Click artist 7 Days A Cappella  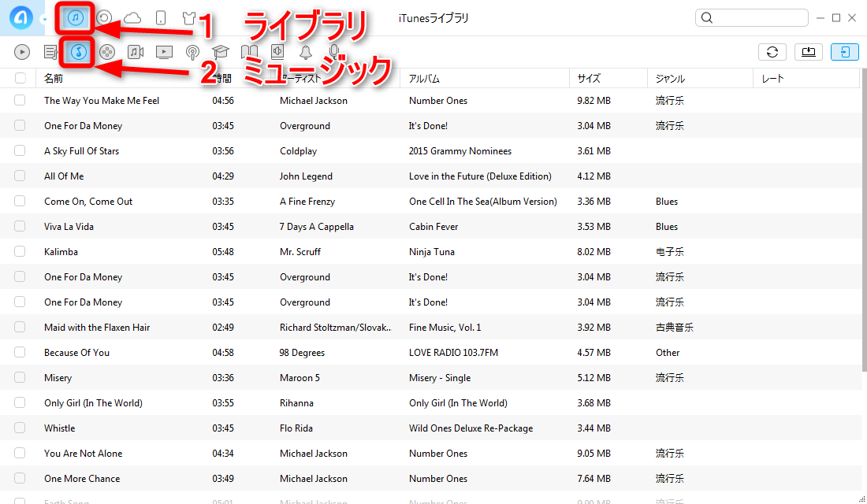click(x=316, y=227)
